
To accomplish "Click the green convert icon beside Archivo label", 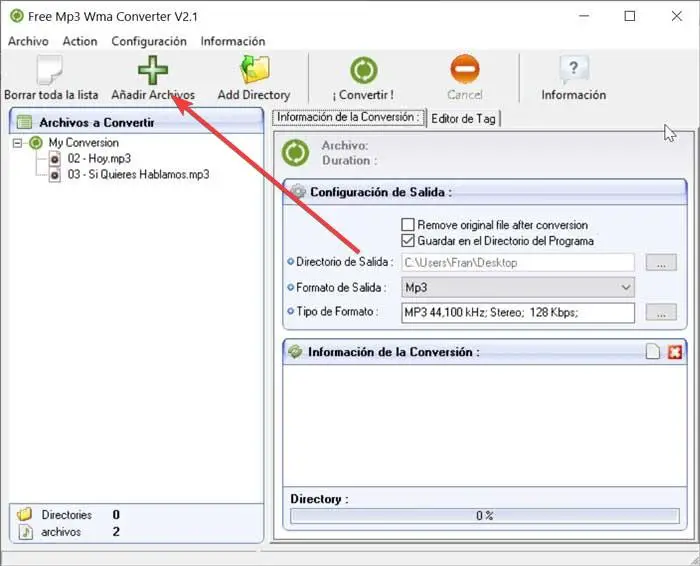I will 295,153.
